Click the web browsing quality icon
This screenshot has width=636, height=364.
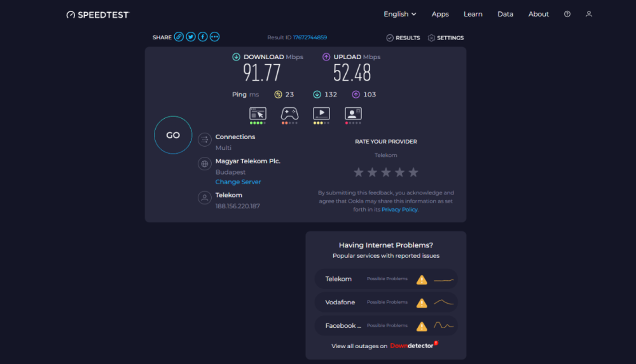point(258,114)
